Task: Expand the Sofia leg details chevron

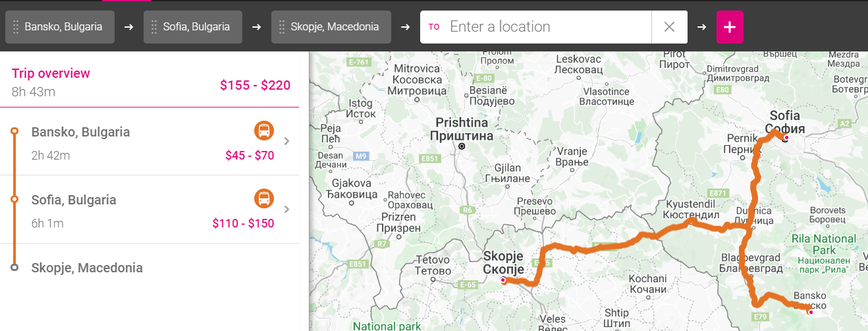Action: pyautogui.click(x=286, y=210)
